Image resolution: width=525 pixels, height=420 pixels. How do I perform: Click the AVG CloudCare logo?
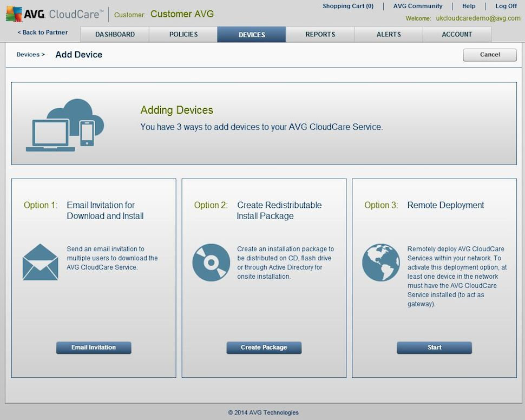click(x=55, y=14)
